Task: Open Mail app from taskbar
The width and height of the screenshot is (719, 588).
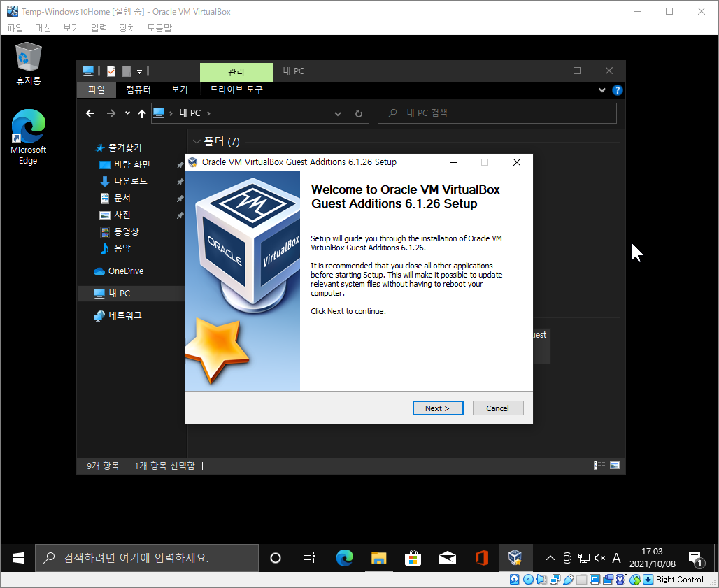Action: pos(447,558)
